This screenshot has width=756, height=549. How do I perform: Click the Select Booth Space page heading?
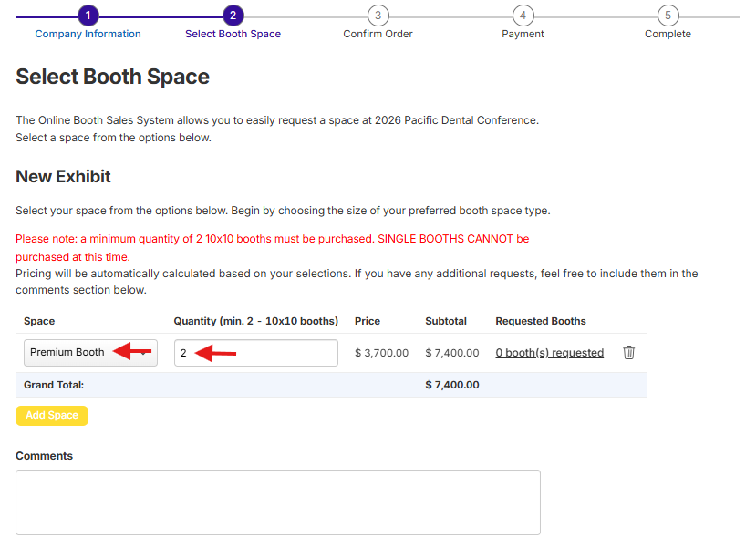click(x=113, y=77)
